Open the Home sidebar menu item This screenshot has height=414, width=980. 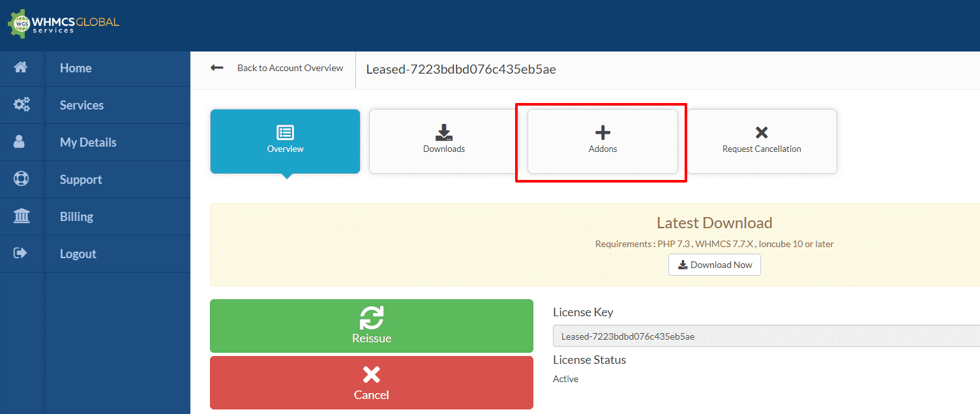(76, 68)
